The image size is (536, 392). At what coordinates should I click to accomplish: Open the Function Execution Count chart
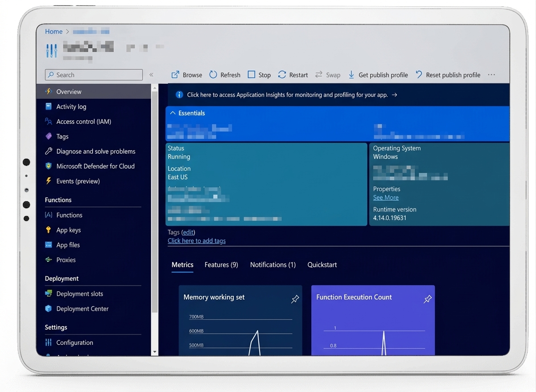373,320
